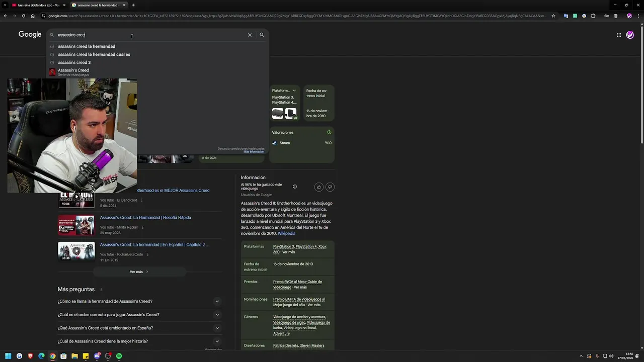Click the Google logo
644x362 pixels.
point(30,34)
